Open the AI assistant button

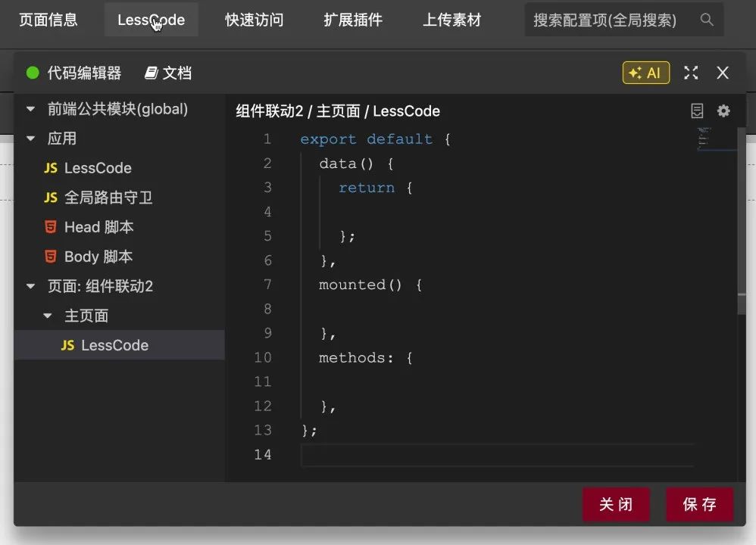[645, 73]
